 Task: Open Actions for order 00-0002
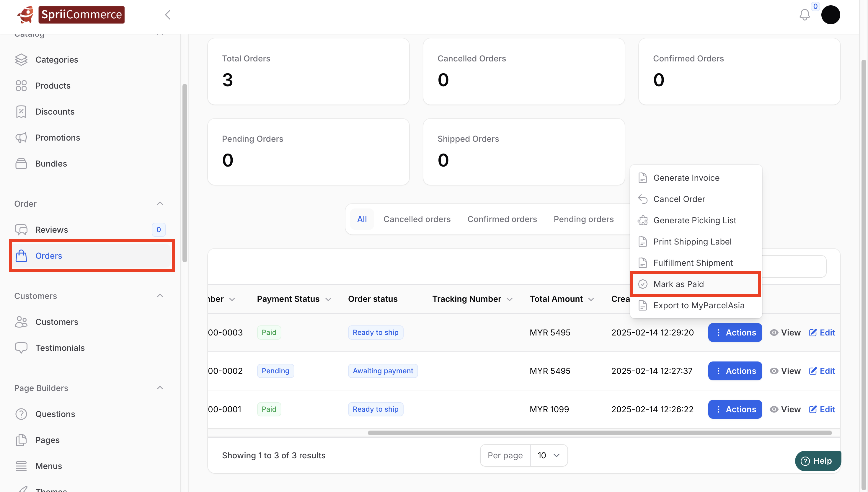(735, 371)
